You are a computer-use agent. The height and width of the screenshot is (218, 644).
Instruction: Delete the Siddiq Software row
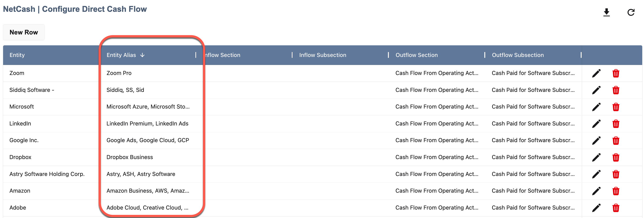pos(616,90)
